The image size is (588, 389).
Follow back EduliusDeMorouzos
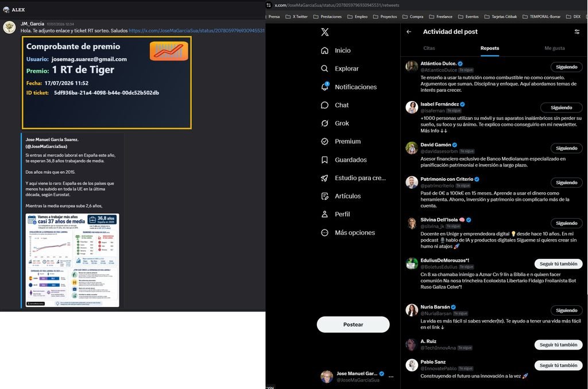[558, 264]
